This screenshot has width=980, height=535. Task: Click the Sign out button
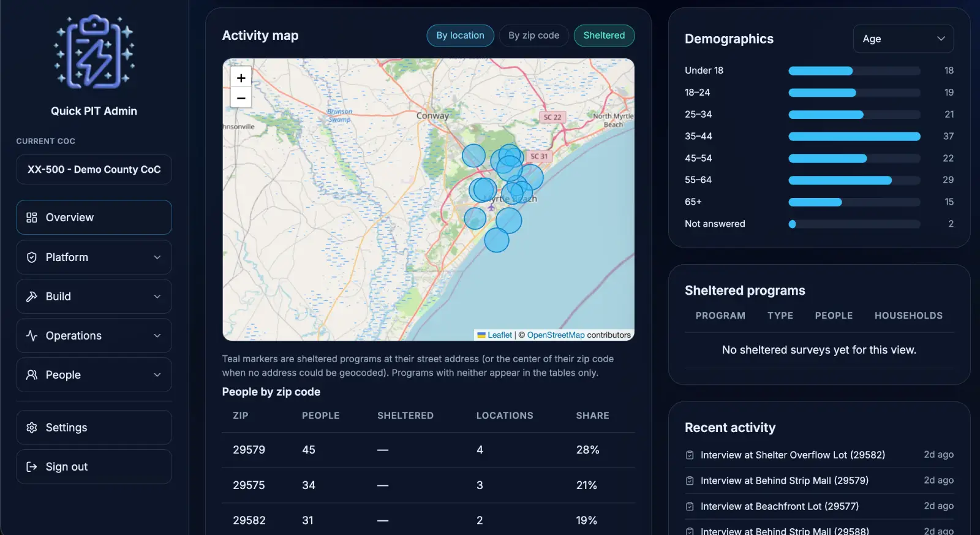click(x=94, y=467)
